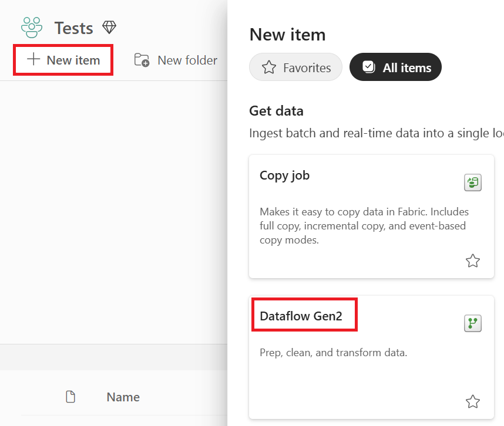
Task: Sort by the Name column header
Action: (x=123, y=397)
